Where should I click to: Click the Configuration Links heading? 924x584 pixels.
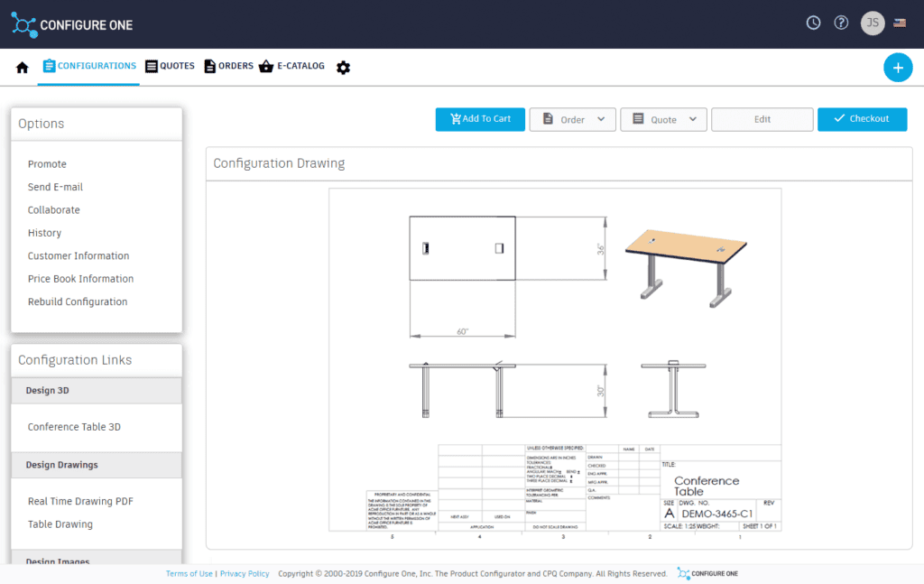coord(75,360)
